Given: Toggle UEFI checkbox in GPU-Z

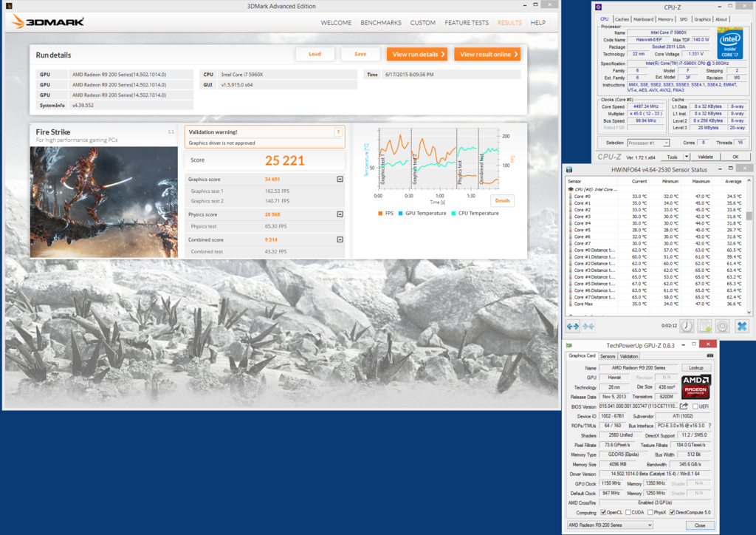Looking at the screenshot, I should 695,406.
